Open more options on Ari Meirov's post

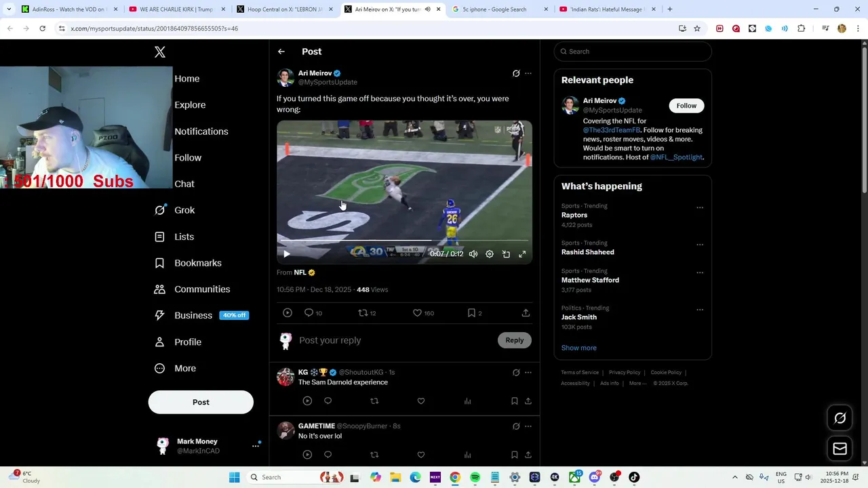(528, 73)
